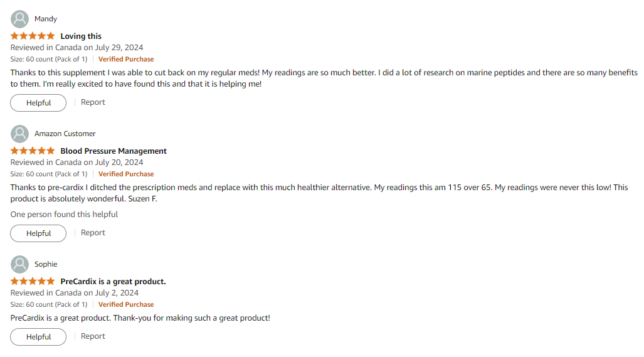Image resolution: width=644 pixels, height=357 pixels.
Task: Click Mandy's profile avatar icon
Action: (x=19, y=19)
